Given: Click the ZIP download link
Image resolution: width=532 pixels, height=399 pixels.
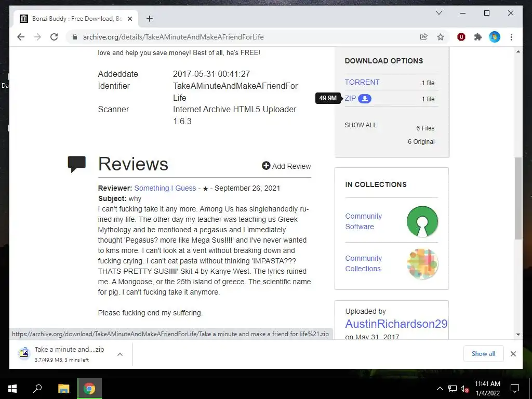Looking at the screenshot, I should tap(350, 98).
